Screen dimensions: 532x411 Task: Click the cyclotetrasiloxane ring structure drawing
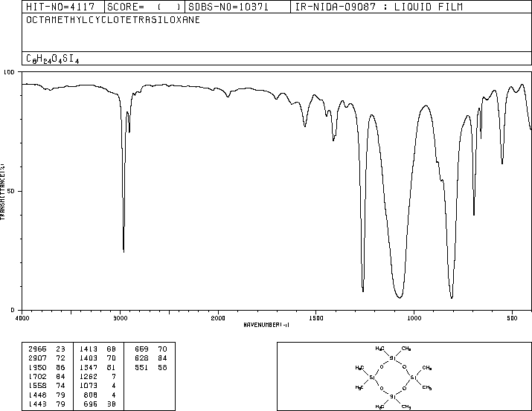[394, 377]
